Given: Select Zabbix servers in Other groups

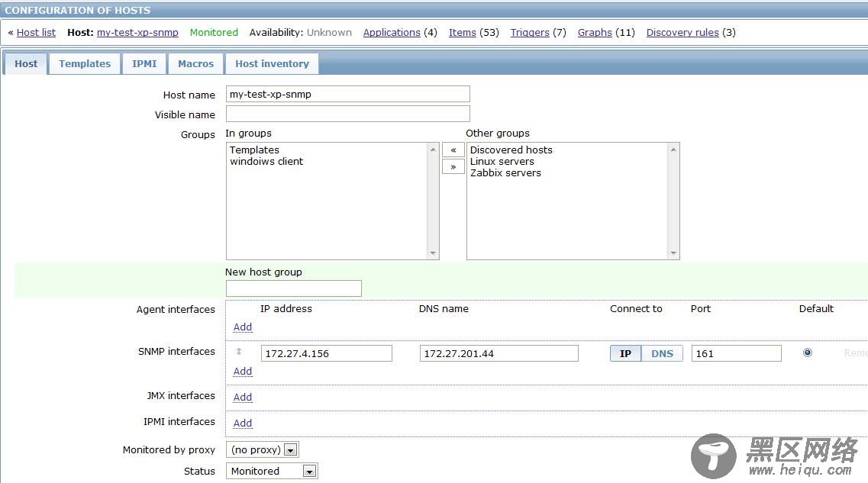Looking at the screenshot, I should 505,173.
